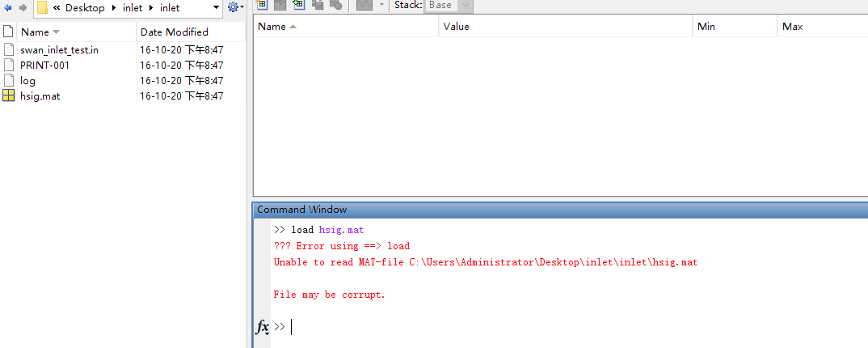The height and width of the screenshot is (348, 868).
Task: Click the forward navigation arrow
Action: [x=22, y=8]
